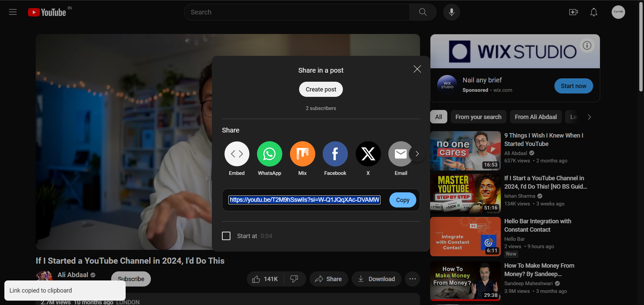The image size is (644, 305).
Task: Click the share URL text field
Action: coord(304,200)
